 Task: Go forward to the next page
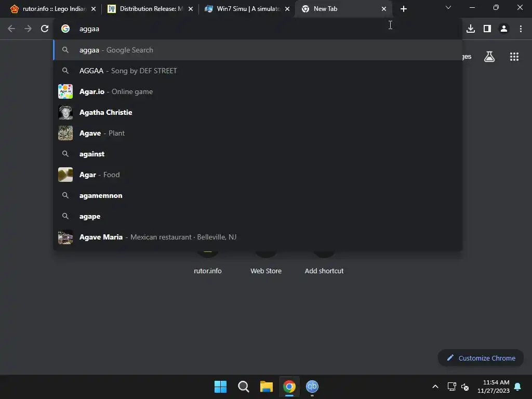point(28,29)
